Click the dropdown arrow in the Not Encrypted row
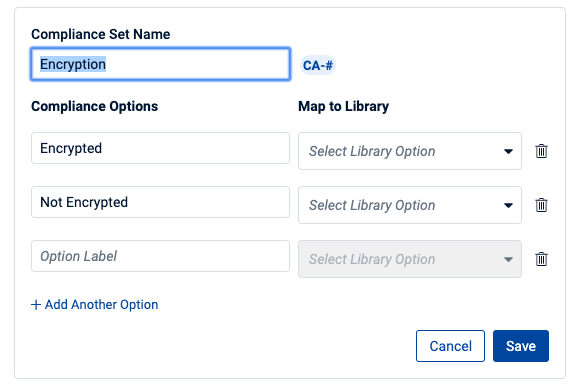 (x=508, y=205)
